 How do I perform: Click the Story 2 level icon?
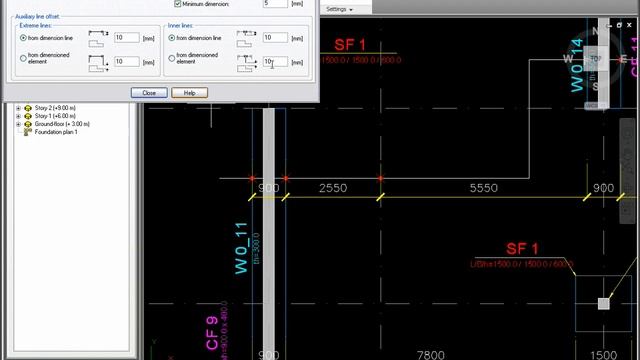[28, 108]
